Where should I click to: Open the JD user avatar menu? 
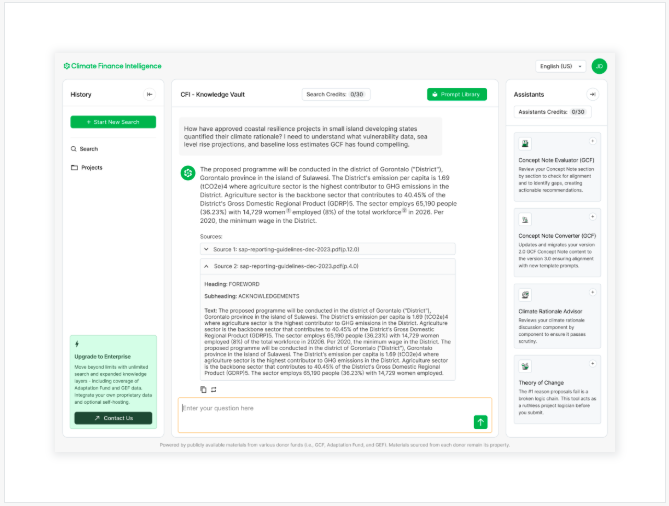click(x=599, y=66)
